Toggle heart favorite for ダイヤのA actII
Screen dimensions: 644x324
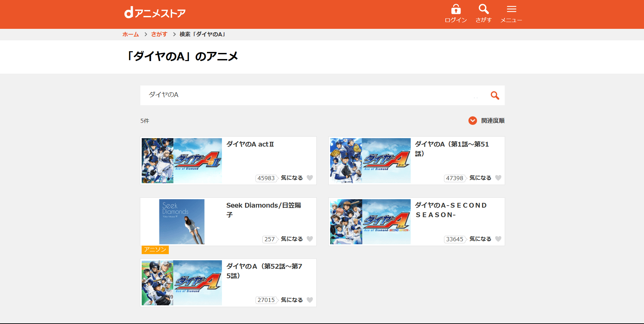click(x=310, y=178)
